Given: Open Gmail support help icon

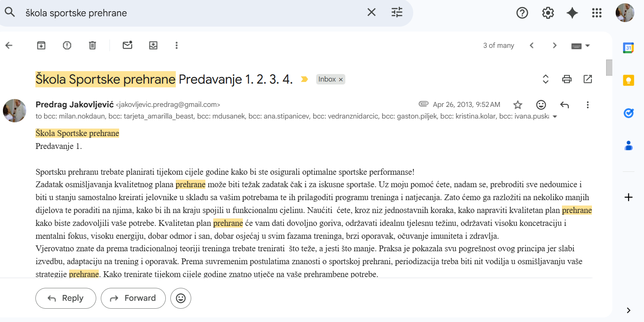Looking at the screenshot, I should (x=522, y=13).
